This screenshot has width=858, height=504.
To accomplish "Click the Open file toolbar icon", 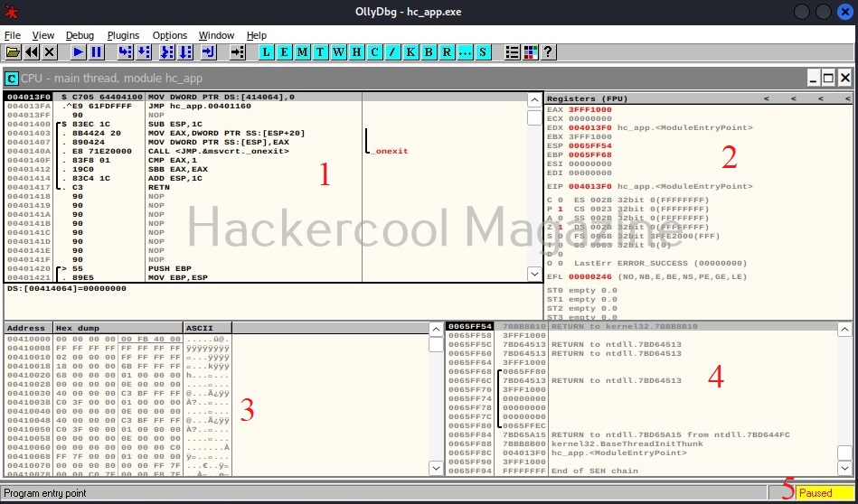I will click(x=14, y=52).
